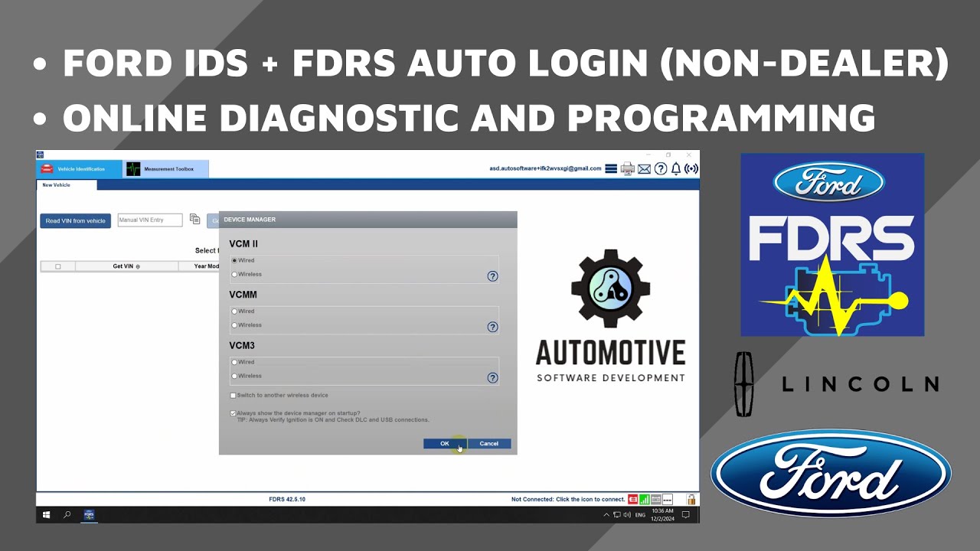Select VCM3 Wireless radio button
Screen dimensions: 980x551
coord(234,376)
